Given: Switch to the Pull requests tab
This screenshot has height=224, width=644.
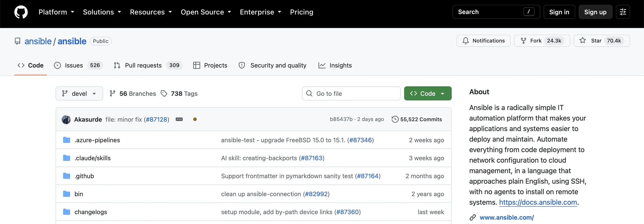Looking at the screenshot, I should [148, 65].
